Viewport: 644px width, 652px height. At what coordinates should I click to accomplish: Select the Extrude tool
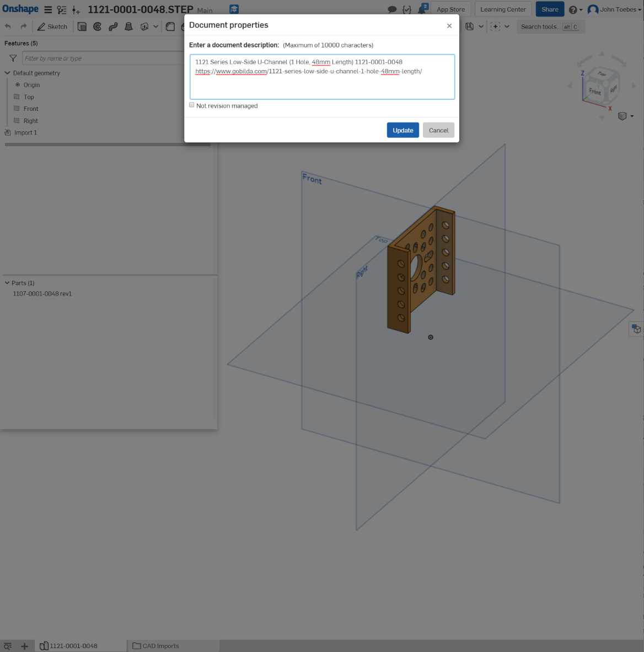click(x=82, y=26)
